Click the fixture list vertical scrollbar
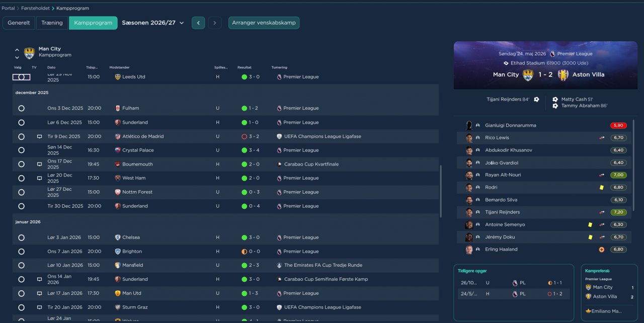644x323 pixels. [x=441, y=191]
